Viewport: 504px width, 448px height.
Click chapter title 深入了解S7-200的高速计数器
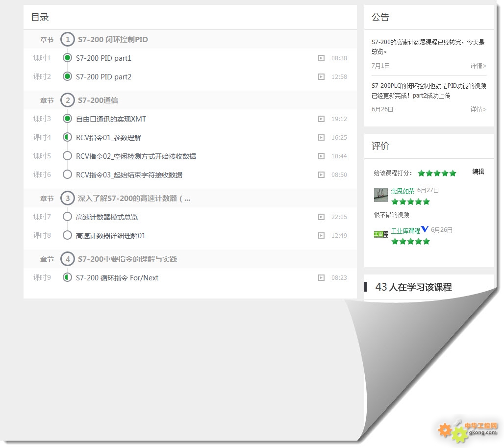point(134,199)
